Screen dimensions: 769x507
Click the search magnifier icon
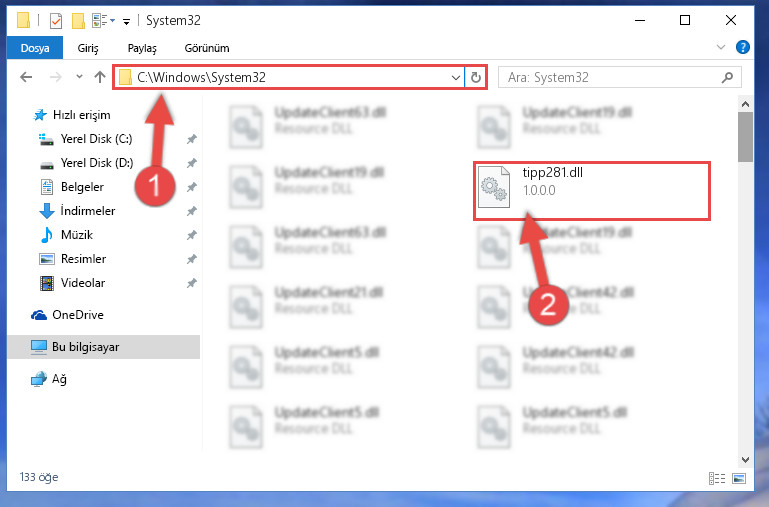click(727, 77)
